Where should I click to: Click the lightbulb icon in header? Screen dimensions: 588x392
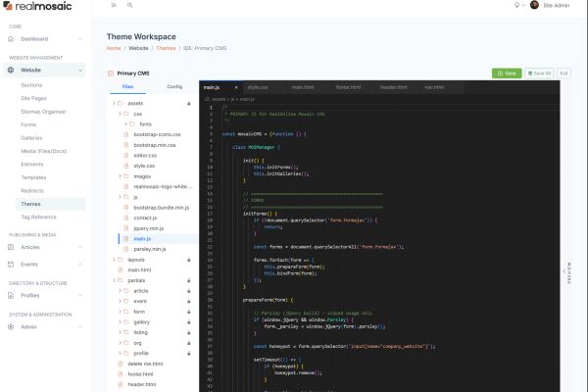point(516,5)
